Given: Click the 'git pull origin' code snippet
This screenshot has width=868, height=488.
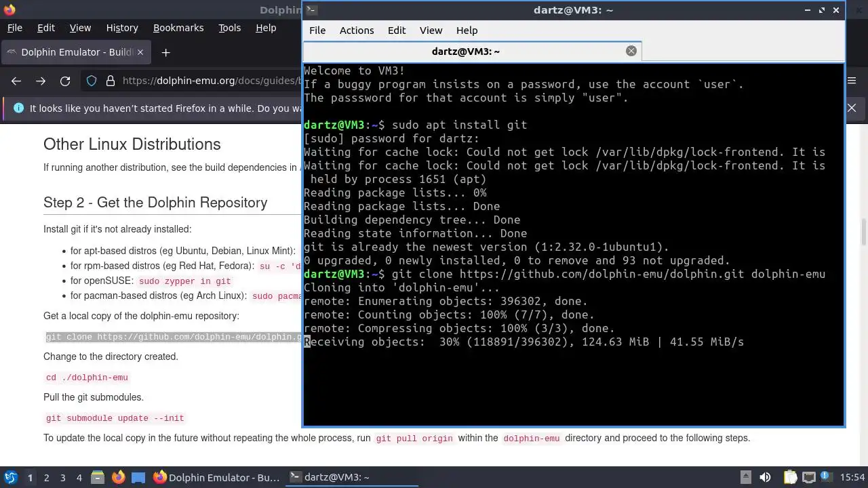Looking at the screenshot, I should coord(414,439).
